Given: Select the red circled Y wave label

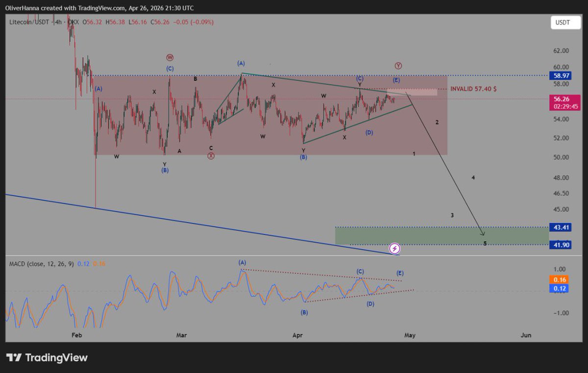Looking at the screenshot, I should pos(397,66).
